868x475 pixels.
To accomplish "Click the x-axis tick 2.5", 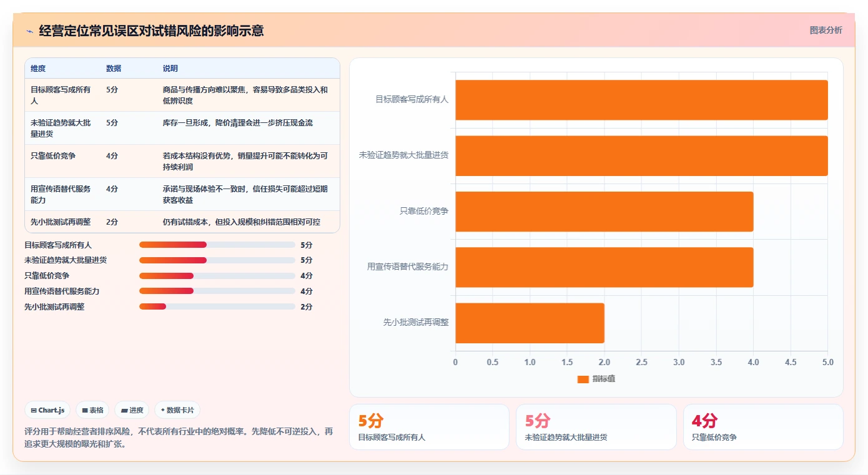I will [641, 362].
